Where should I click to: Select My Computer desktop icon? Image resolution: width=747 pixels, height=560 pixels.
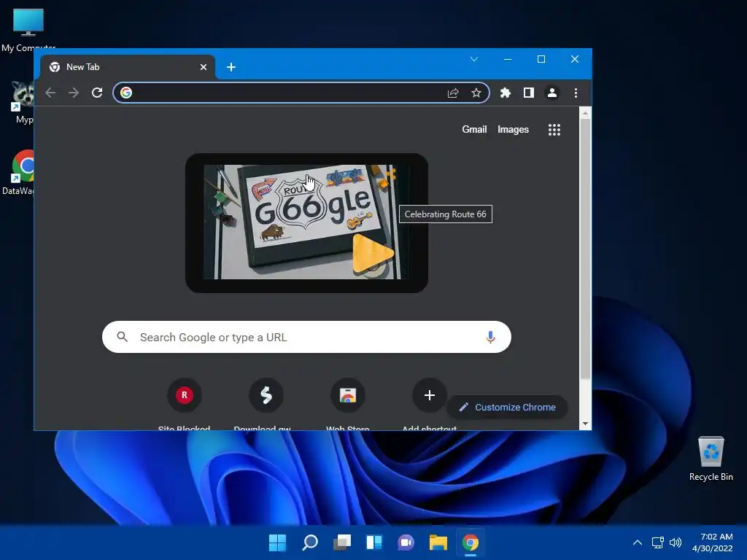[28, 29]
